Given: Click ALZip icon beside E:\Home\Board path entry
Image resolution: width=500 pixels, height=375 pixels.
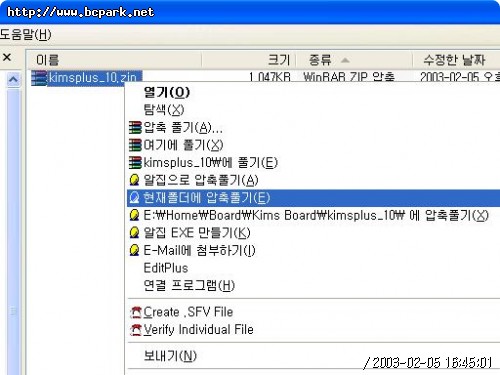Looking at the screenshot, I should [x=134, y=215].
